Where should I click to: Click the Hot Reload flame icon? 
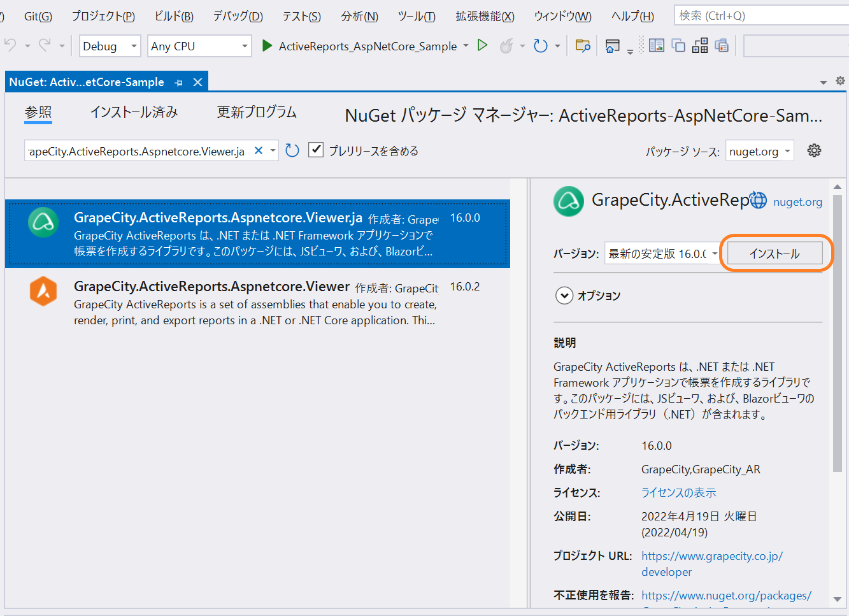point(506,46)
